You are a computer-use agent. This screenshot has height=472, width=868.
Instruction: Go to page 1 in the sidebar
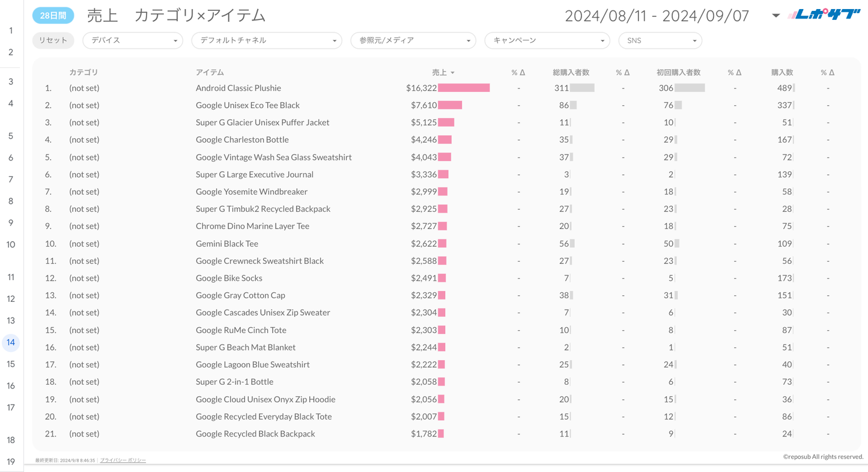tap(11, 31)
